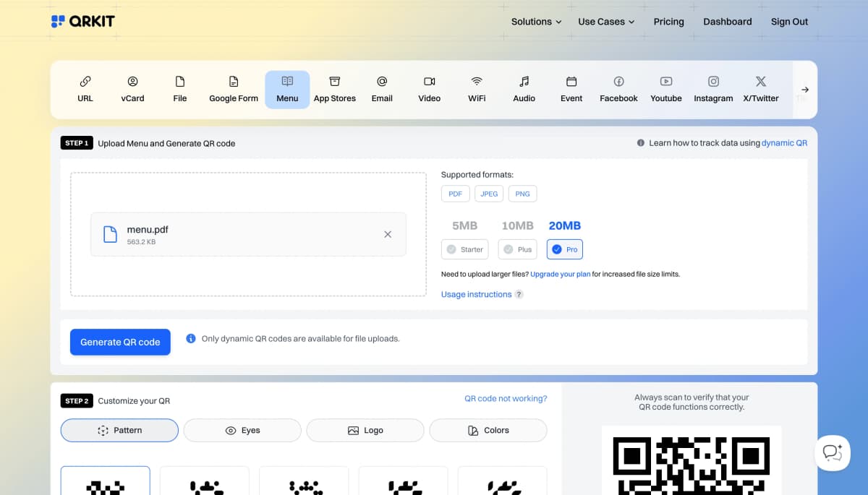Select the Audio QR type icon
868x495 pixels.
coord(524,82)
